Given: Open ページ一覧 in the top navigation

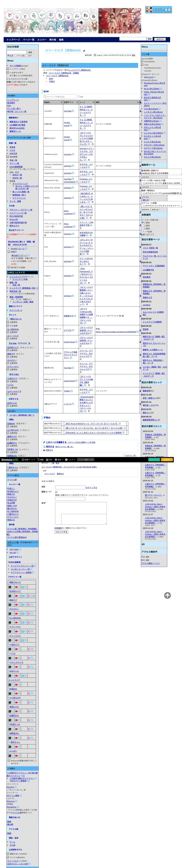Looking at the screenshot, I should (29, 40).
